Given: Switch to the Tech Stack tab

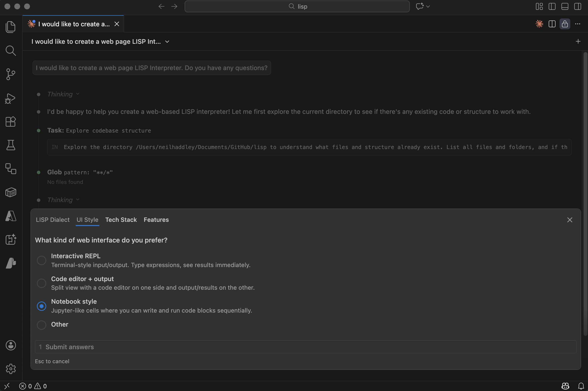Looking at the screenshot, I should click(x=121, y=220).
